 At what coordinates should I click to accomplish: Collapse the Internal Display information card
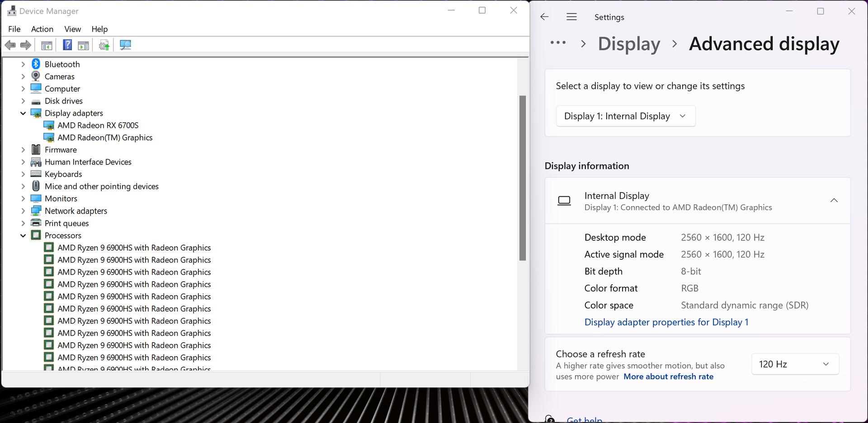click(834, 200)
